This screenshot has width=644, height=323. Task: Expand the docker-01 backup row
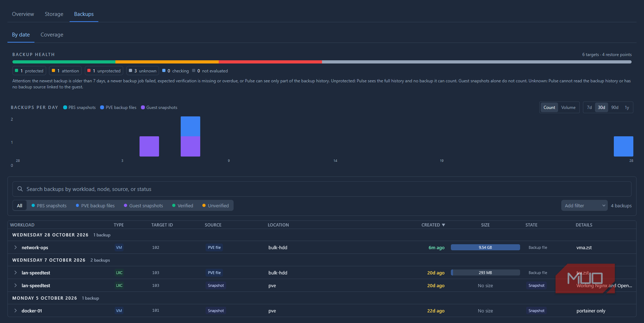(x=15, y=311)
